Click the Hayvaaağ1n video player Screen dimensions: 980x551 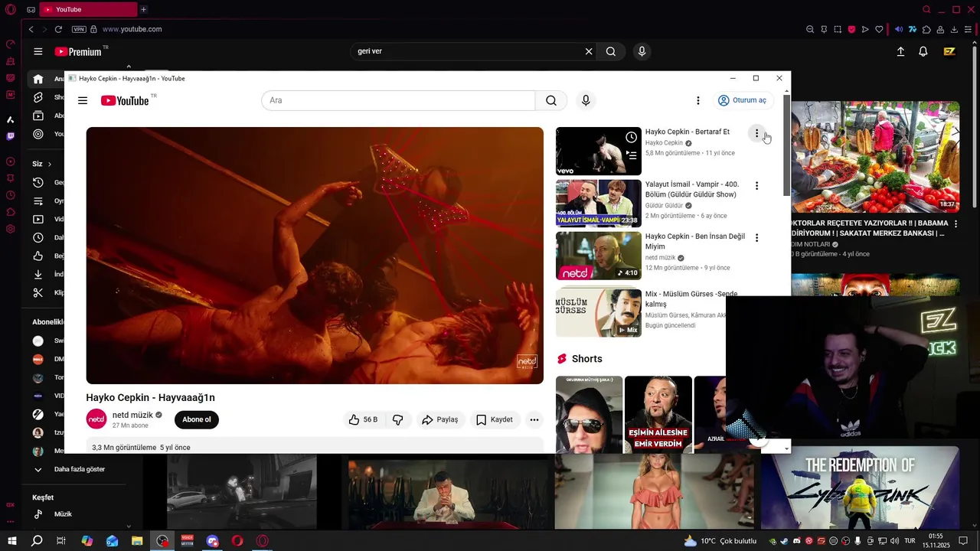[x=315, y=256]
